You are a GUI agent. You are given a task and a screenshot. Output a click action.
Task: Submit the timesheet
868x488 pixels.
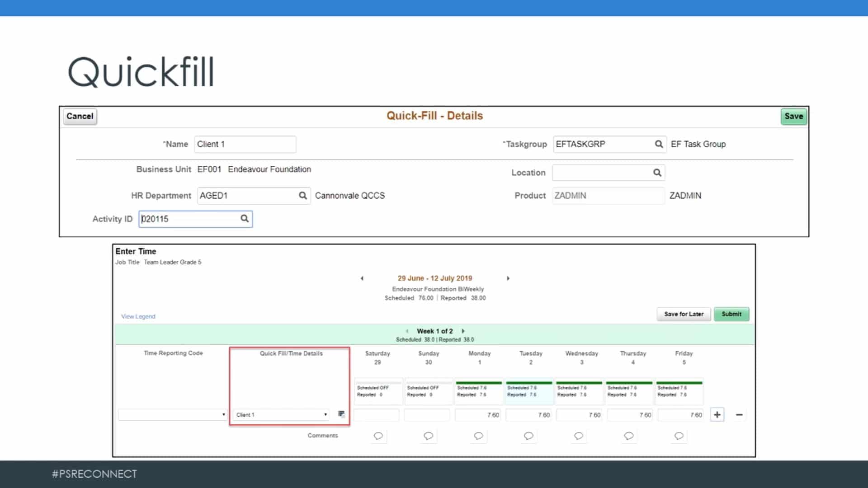point(731,314)
